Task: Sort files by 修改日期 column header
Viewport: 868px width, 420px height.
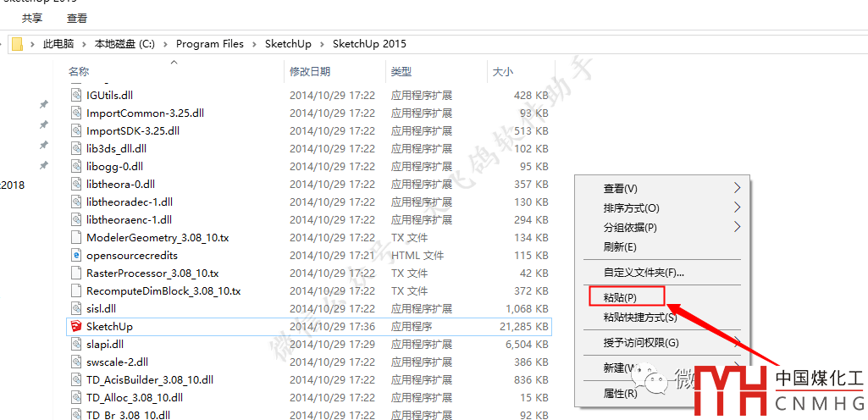Action: 310,72
